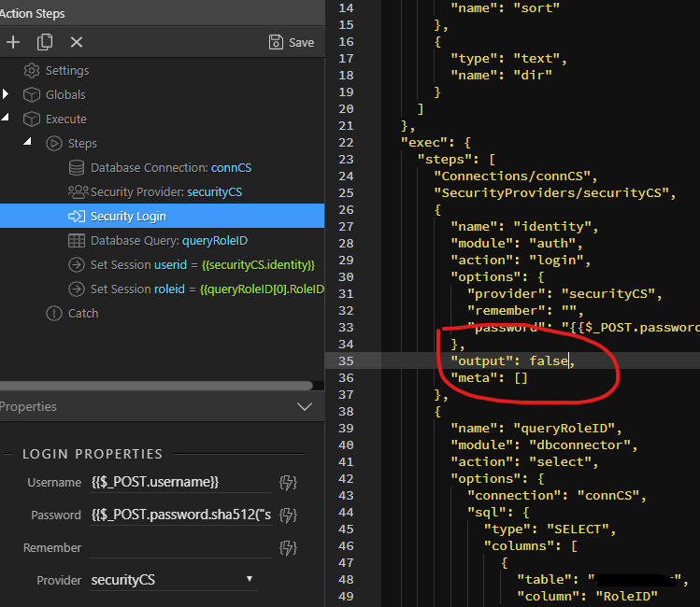Click the Password input field
The height and width of the screenshot is (607, 700).
pyautogui.click(x=180, y=515)
